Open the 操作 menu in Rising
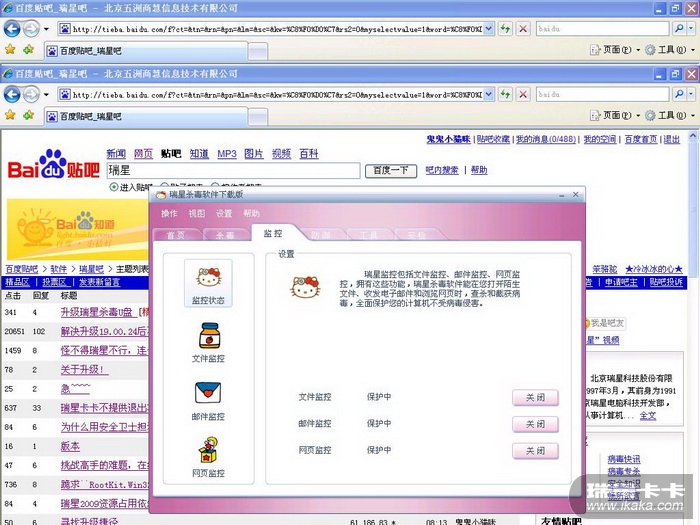The height and width of the screenshot is (525, 700). 169,214
